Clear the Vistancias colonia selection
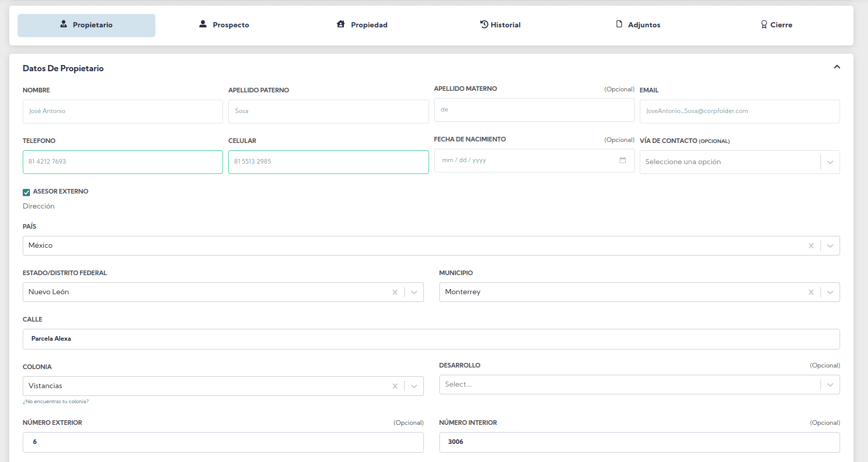Image resolution: width=868 pixels, height=462 pixels. pyautogui.click(x=394, y=386)
